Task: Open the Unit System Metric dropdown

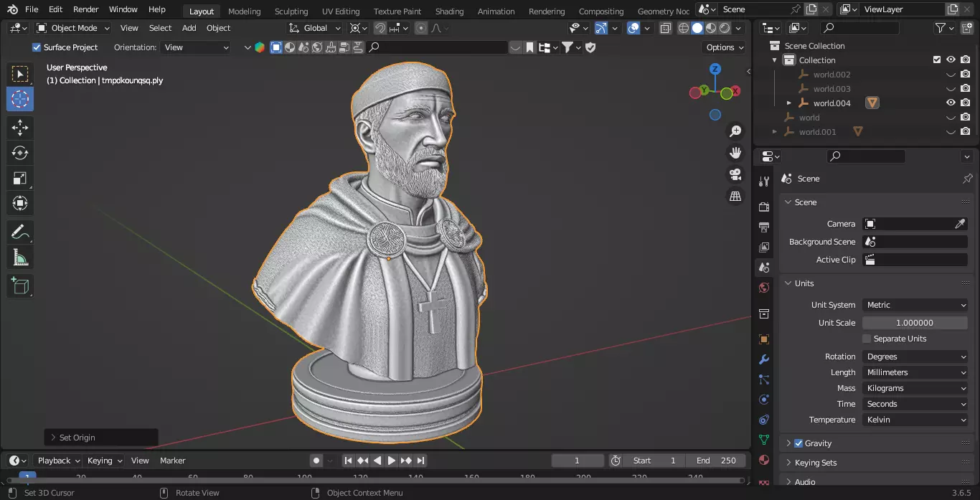Action: [x=915, y=305]
